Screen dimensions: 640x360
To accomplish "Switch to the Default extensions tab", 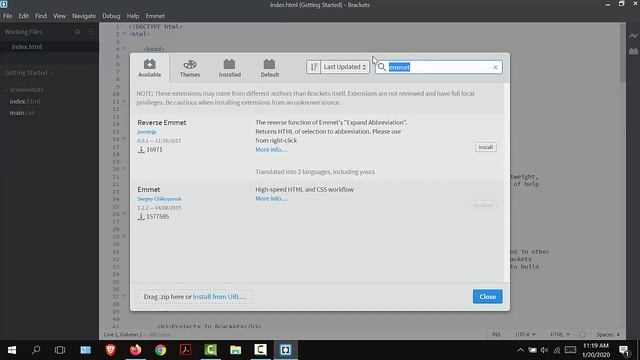I will click(270, 68).
